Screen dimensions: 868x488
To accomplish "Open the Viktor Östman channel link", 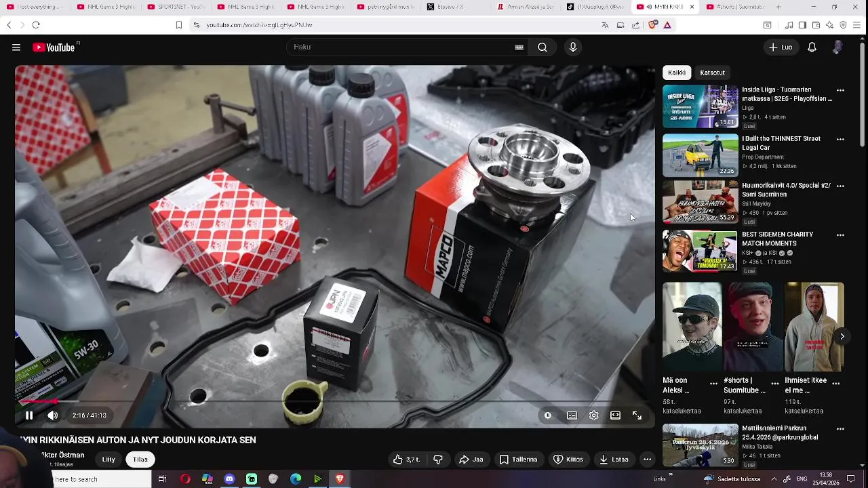I will pyautogui.click(x=62, y=455).
